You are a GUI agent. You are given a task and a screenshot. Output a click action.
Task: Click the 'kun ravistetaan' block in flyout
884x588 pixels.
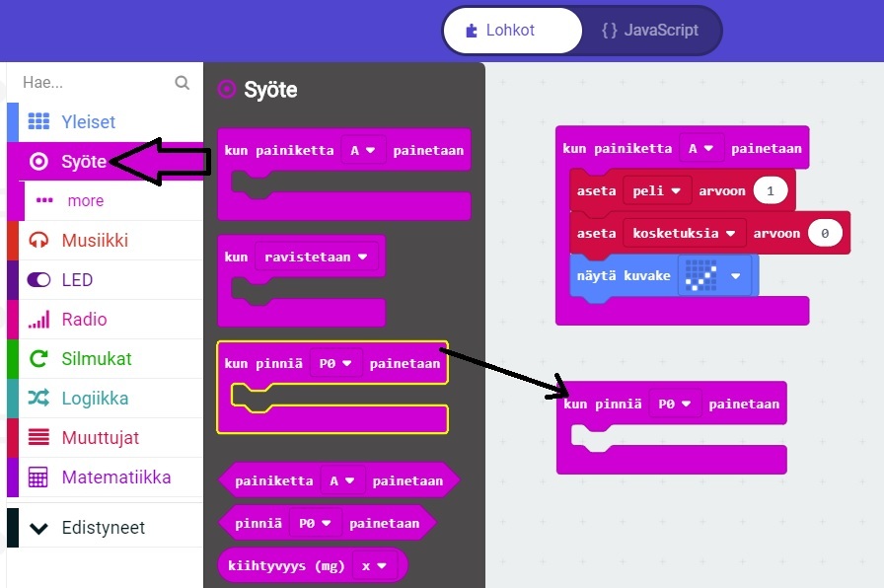(x=237, y=257)
